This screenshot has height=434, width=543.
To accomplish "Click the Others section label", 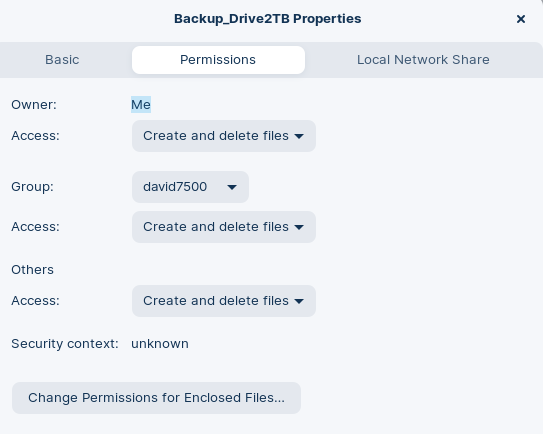I will point(32,270).
